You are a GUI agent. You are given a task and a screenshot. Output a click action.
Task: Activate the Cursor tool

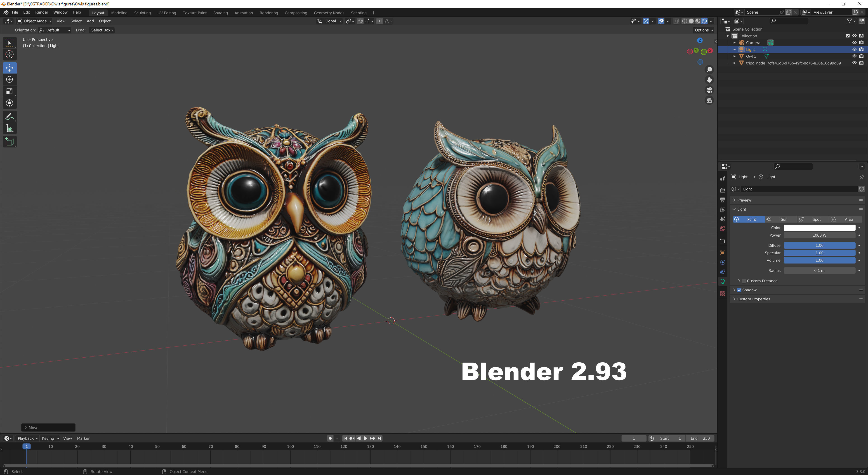tap(9, 54)
